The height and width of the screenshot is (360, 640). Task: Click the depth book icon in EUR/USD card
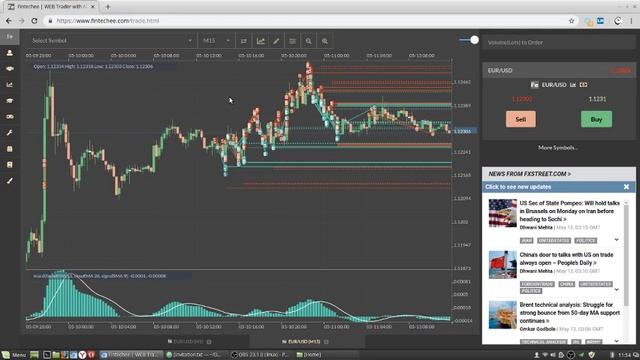[584, 85]
